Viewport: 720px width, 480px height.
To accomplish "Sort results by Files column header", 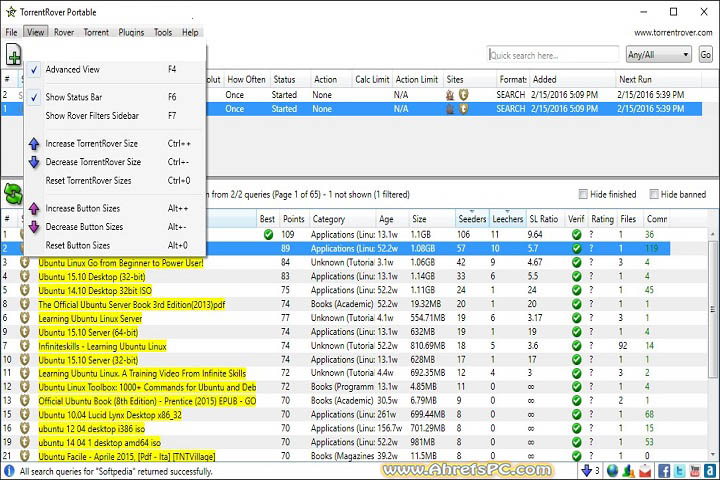I will tap(628, 219).
